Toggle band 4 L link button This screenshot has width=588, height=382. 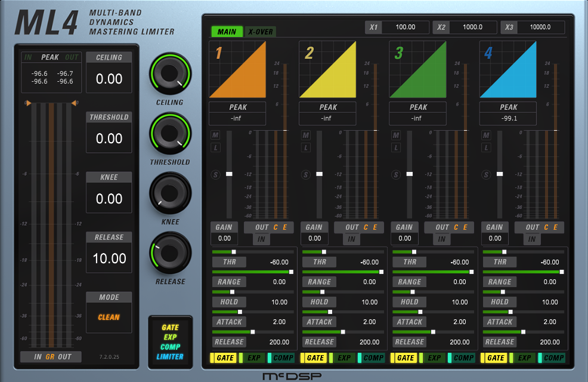tap(486, 148)
